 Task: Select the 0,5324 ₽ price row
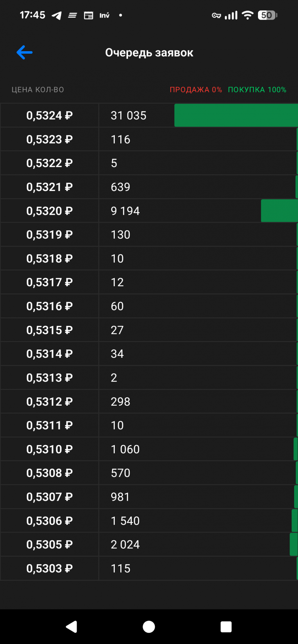(x=49, y=115)
